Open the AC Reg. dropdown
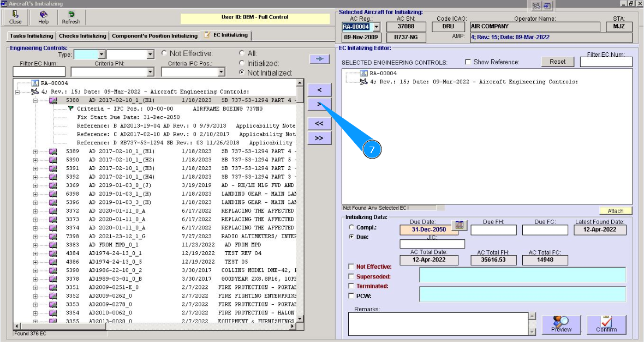The width and height of the screenshot is (644, 345). [x=375, y=27]
